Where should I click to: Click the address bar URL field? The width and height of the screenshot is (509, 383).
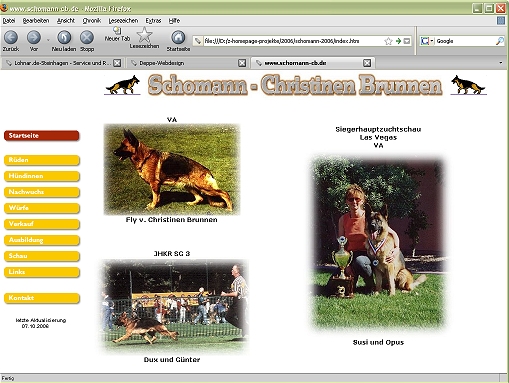tap(293, 41)
